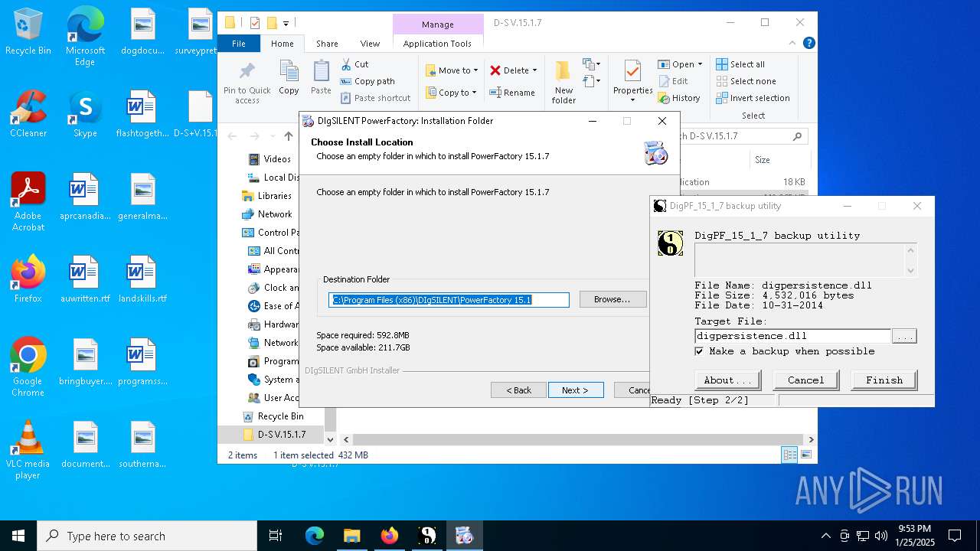
Task: Click Next in PowerFactory installer
Action: pyautogui.click(x=576, y=390)
